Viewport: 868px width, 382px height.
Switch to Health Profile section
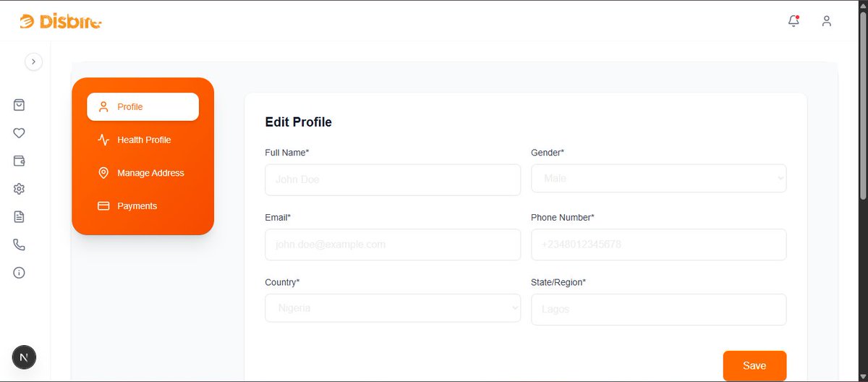pos(142,140)
